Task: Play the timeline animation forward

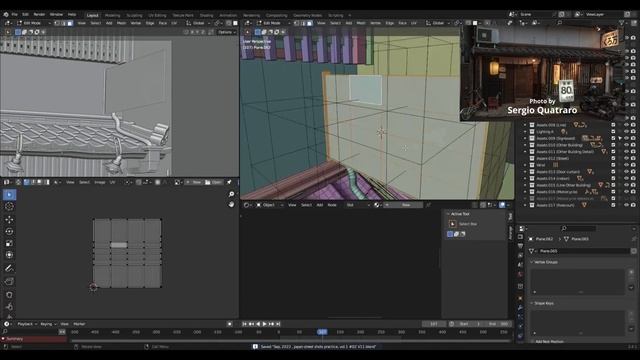Action: tap(264, 324)
